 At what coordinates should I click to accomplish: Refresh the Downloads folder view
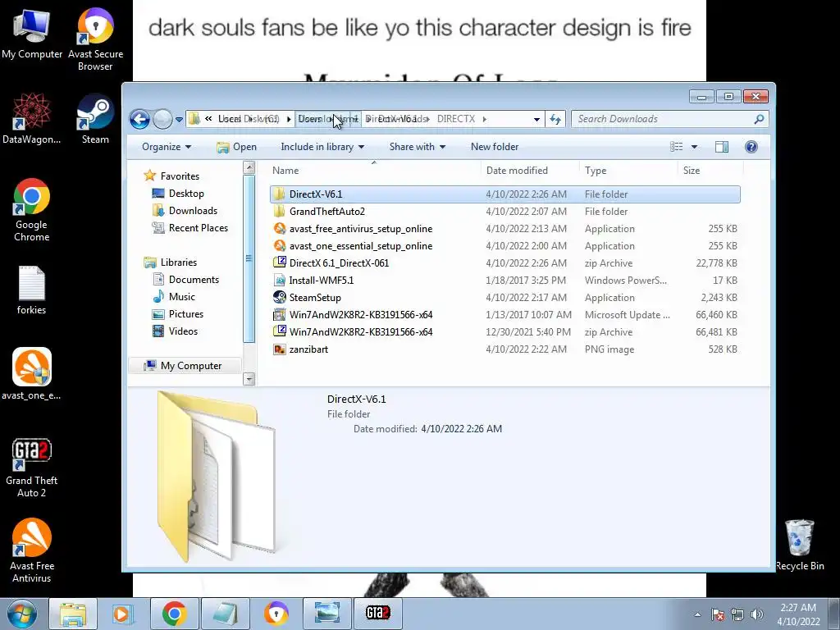pos(555,119)
